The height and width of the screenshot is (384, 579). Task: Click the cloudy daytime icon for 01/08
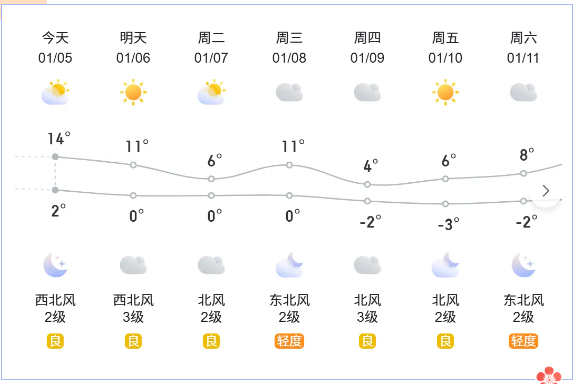[289, 92]
